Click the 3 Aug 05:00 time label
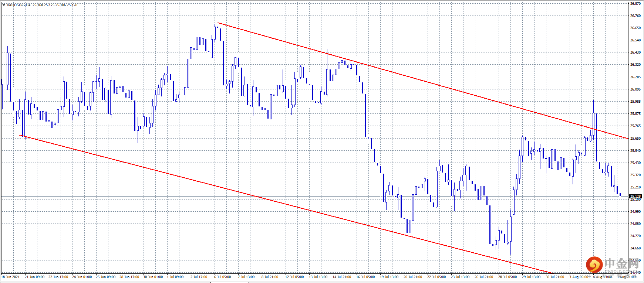Image resolution: width=644 pixels, height=283 pixels. 579,277
